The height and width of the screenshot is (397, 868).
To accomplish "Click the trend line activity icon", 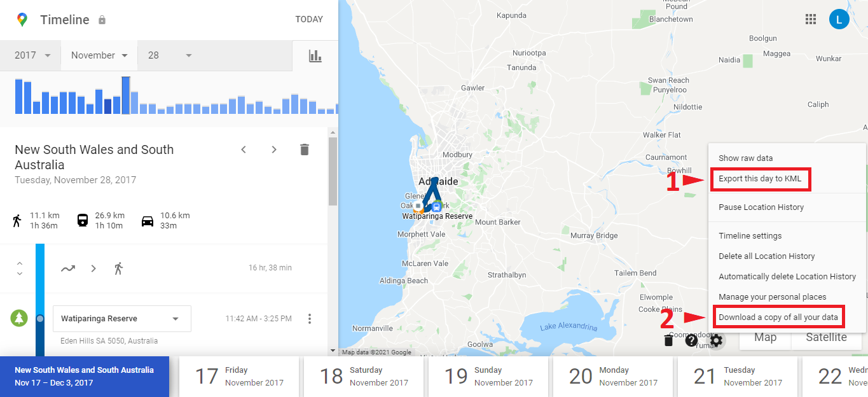I will point(68,268).
